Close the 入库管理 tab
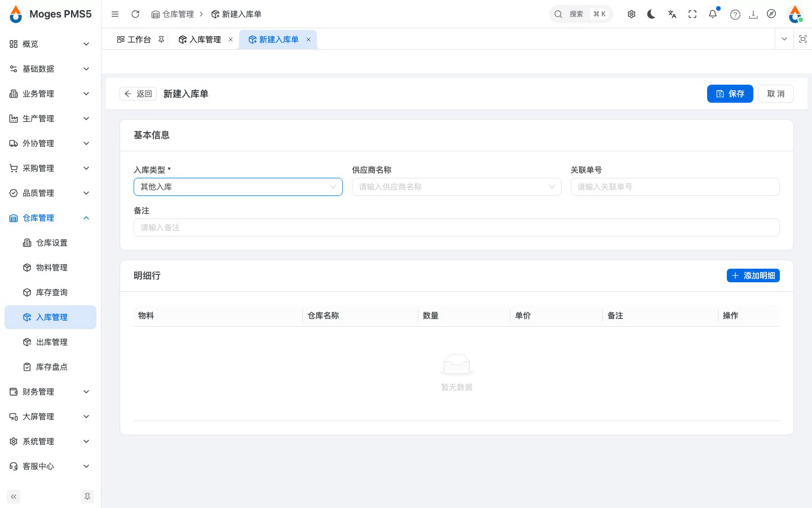This screenshot has width=812, height=508. (x=231, y=40)
